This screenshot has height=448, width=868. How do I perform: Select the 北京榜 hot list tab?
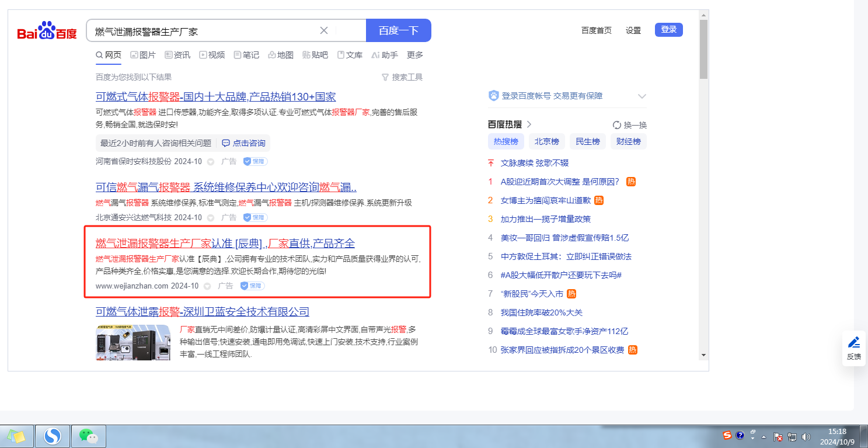547,141
